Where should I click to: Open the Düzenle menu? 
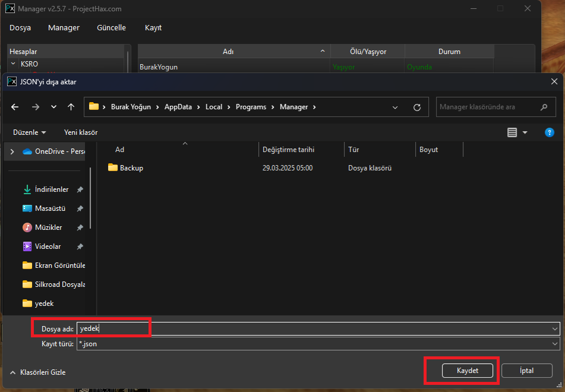[30, 132]
